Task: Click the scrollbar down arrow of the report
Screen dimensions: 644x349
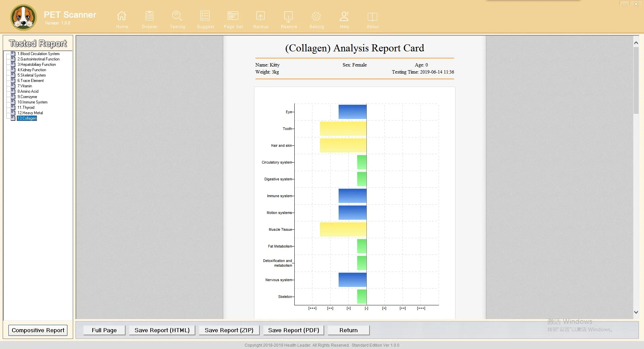Action: coord(636,312)
